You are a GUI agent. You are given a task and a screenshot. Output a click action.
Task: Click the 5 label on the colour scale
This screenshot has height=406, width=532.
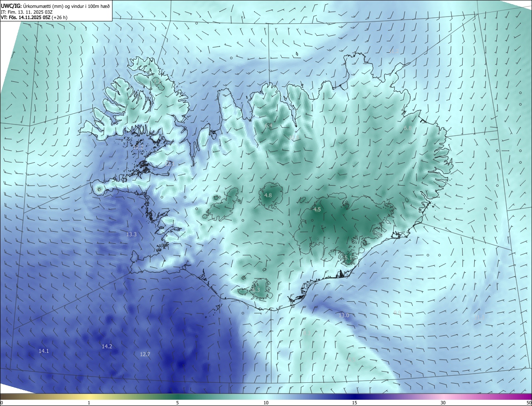pos(177,403)
